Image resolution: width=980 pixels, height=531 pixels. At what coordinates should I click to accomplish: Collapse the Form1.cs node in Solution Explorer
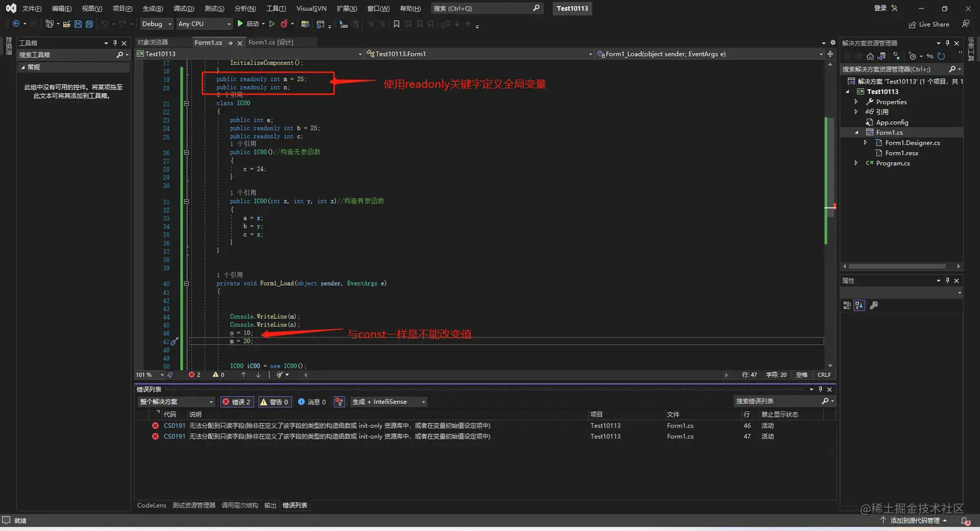coord(856,132)
